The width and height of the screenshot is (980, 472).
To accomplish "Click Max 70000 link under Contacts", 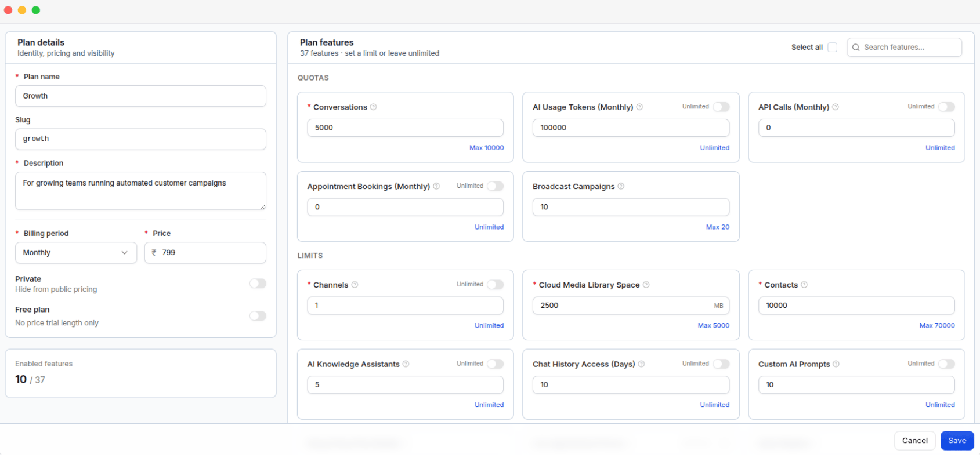I will (937, 326).
